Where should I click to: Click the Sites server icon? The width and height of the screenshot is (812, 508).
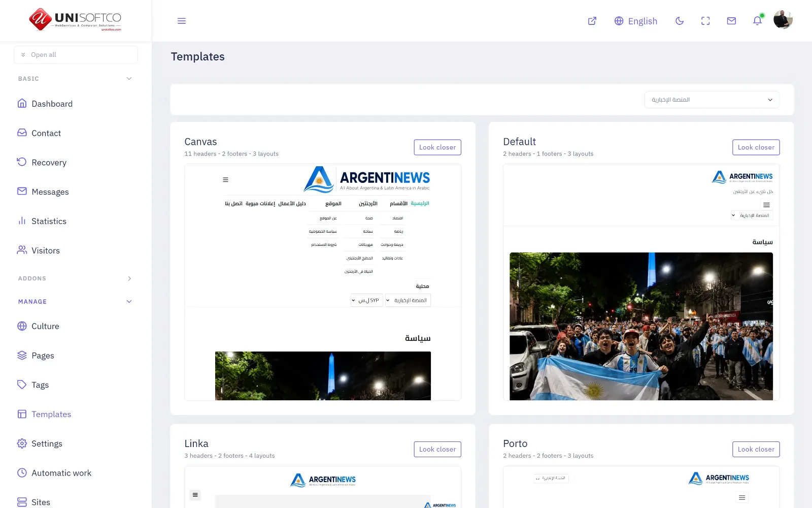pyautogui.click(x=22, y=502)
